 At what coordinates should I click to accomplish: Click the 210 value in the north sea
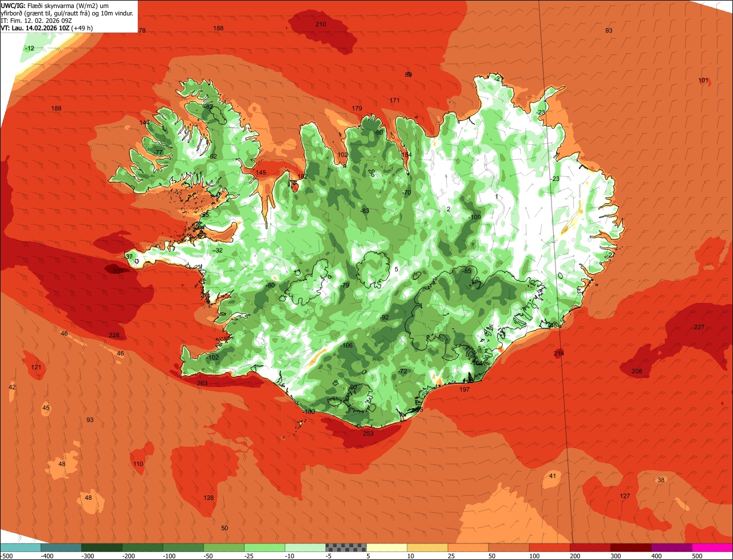[x=321, y=24]
